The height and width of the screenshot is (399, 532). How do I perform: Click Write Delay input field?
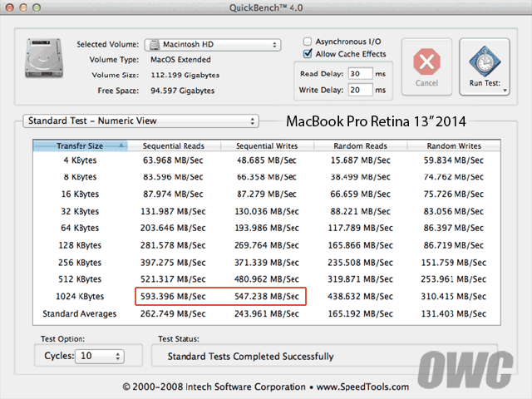[x=360, y=90]
